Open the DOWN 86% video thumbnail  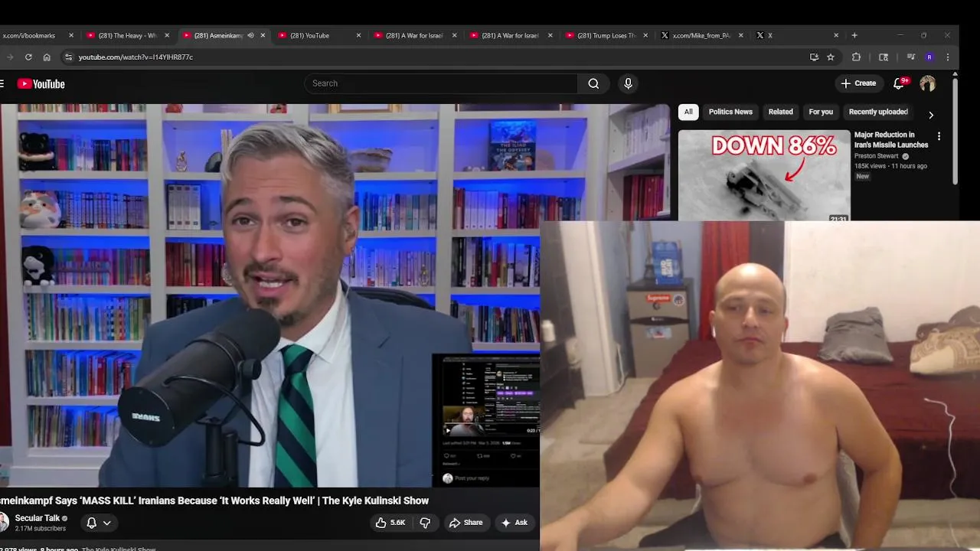point(763,174)
